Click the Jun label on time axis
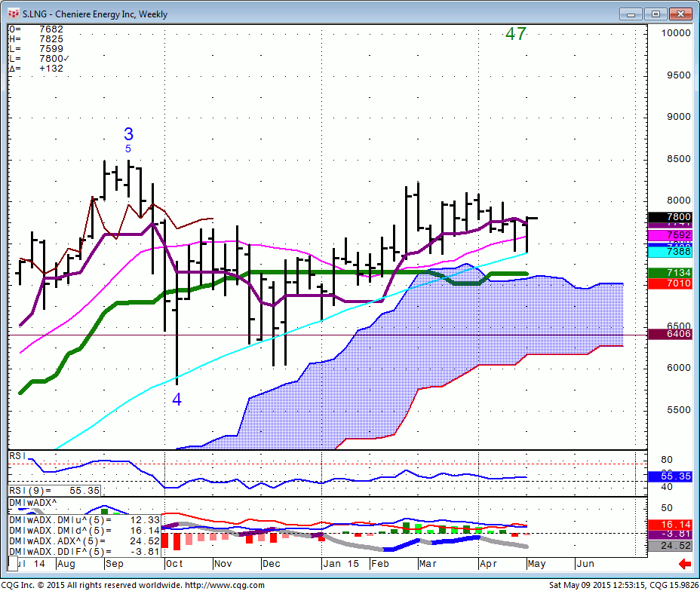 pyautogui.click(x=585, y=564)
